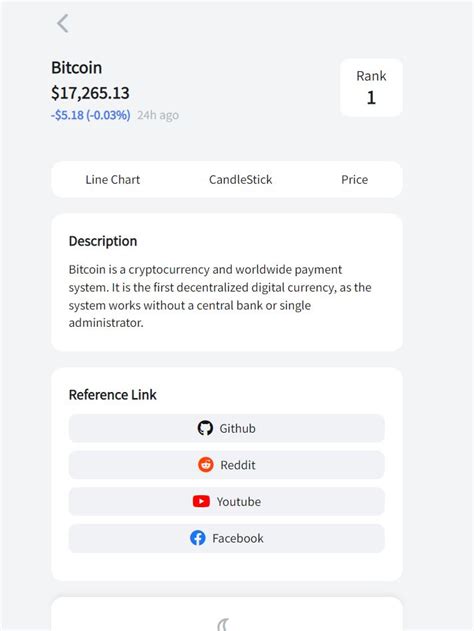The image size is (474, 631).
Task: Go back using the left chevron arrow
Action: coord(63,23)
